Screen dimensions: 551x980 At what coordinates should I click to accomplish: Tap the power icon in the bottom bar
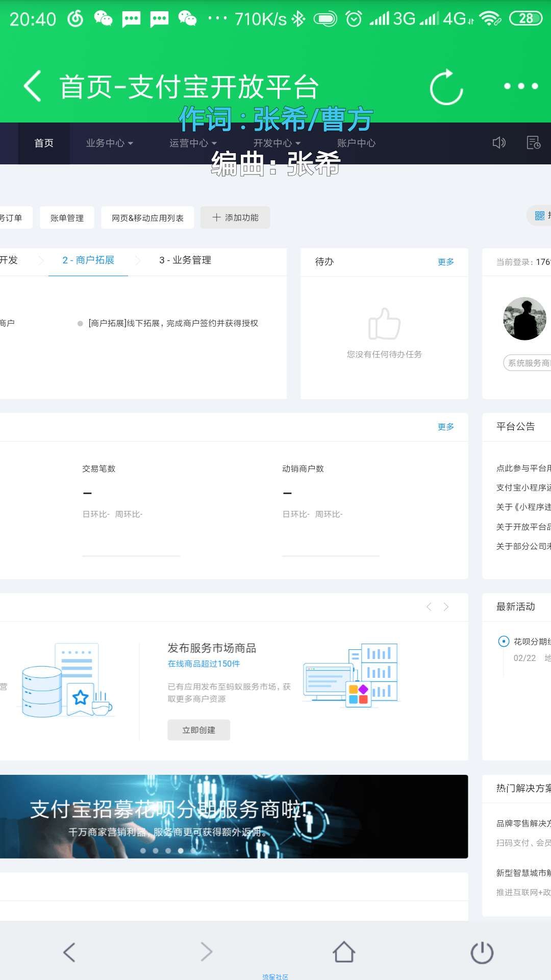pos(482,952)
